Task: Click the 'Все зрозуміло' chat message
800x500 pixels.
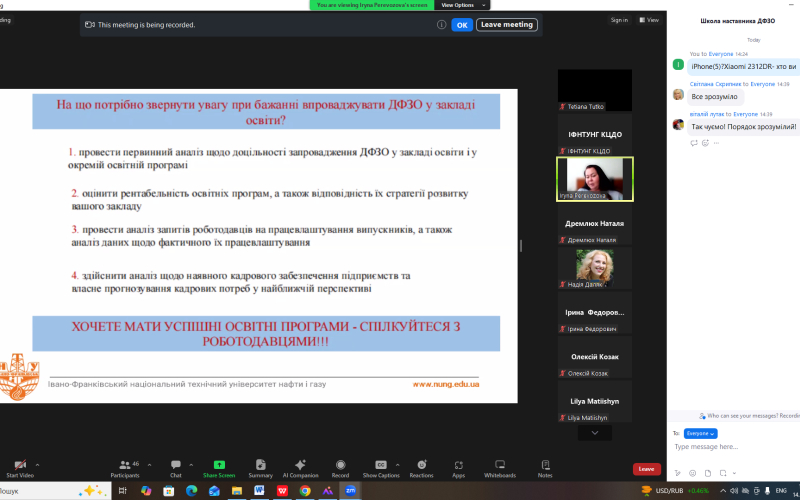Action: coord(715,96)
